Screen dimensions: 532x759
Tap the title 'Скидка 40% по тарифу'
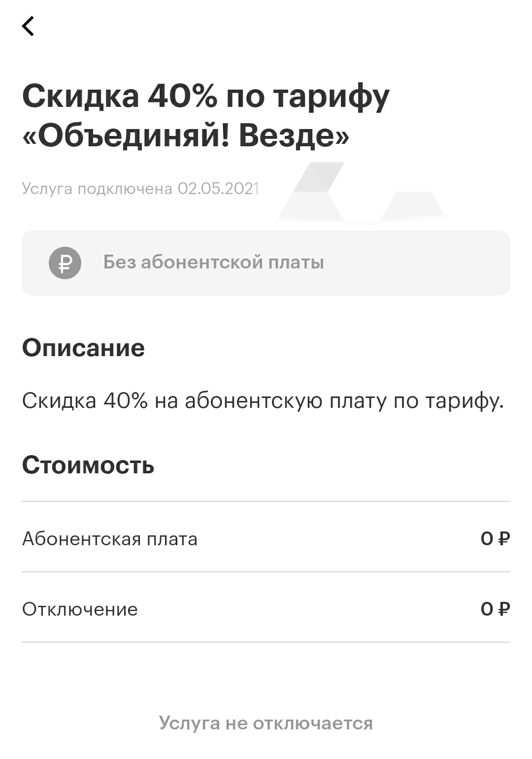point(206,97)
